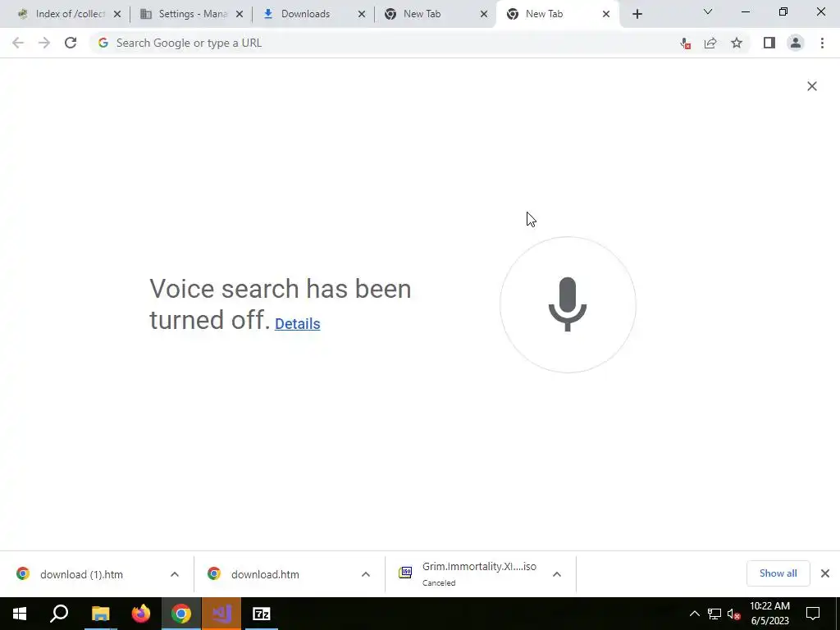Toggle the muted volume icon in system tray
Viewport: 840px width, 630px height.
coord(734,614)
